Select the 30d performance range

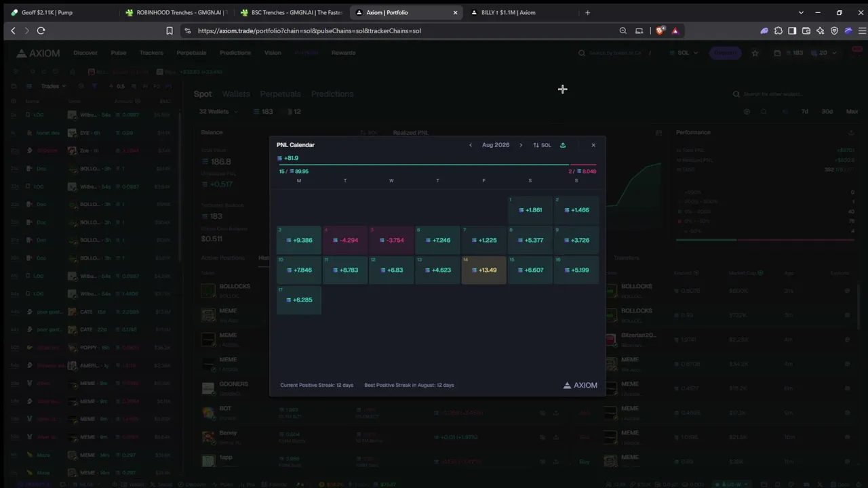coord(827,111)
